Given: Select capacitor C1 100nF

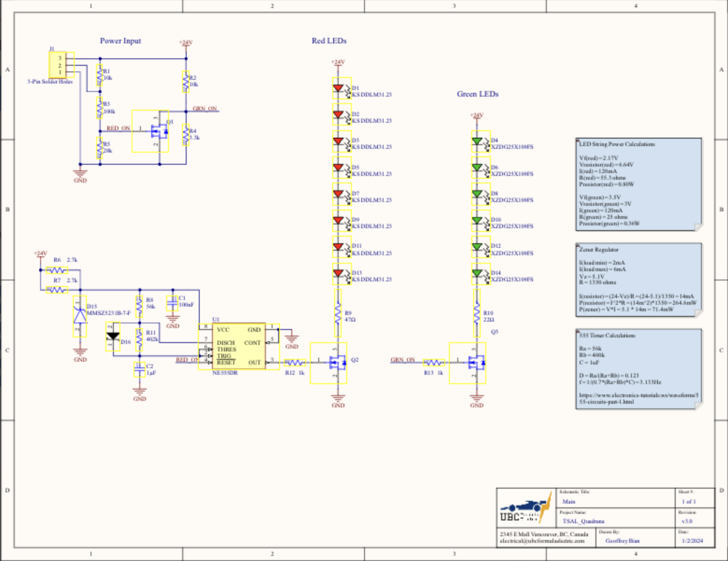Looking at the screenshot, I should pos(172,303).
